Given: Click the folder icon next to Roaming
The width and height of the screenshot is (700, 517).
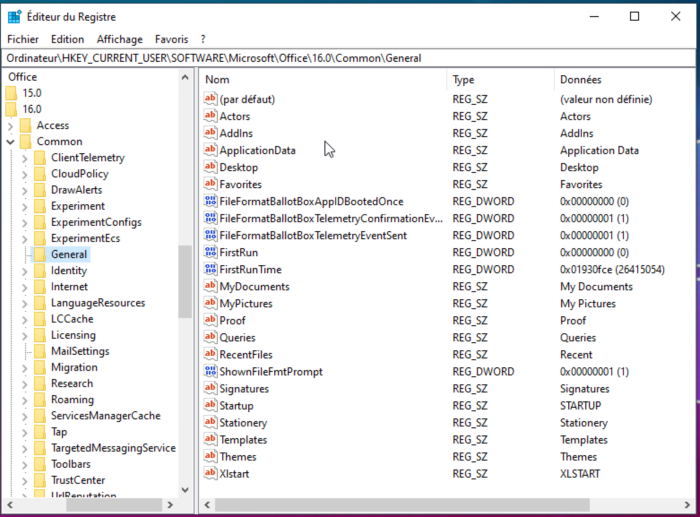Looking at the screenshot, I should 40,399.
